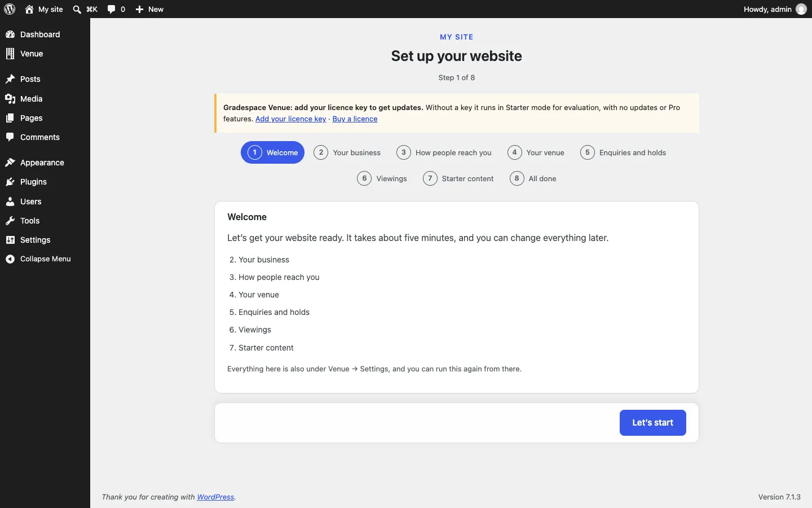Click the "3. How people reach you" list item

pos(275,277)
